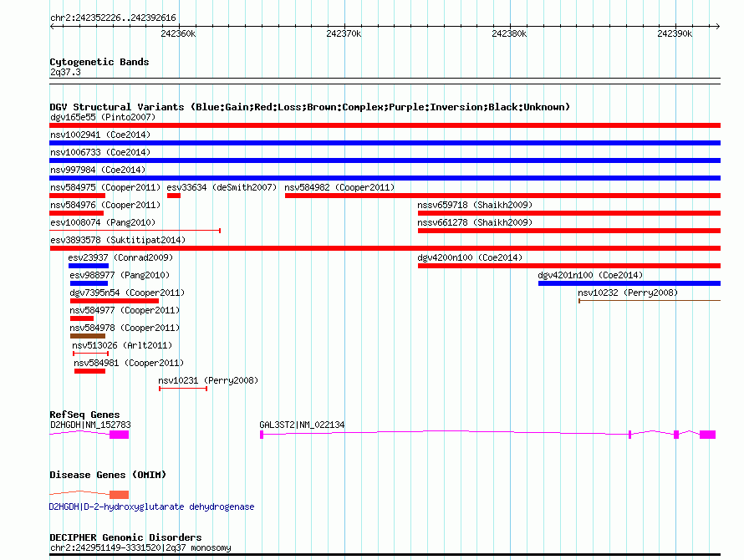Click the brown nsv584978 complex bar

click(x=88, y=336)
